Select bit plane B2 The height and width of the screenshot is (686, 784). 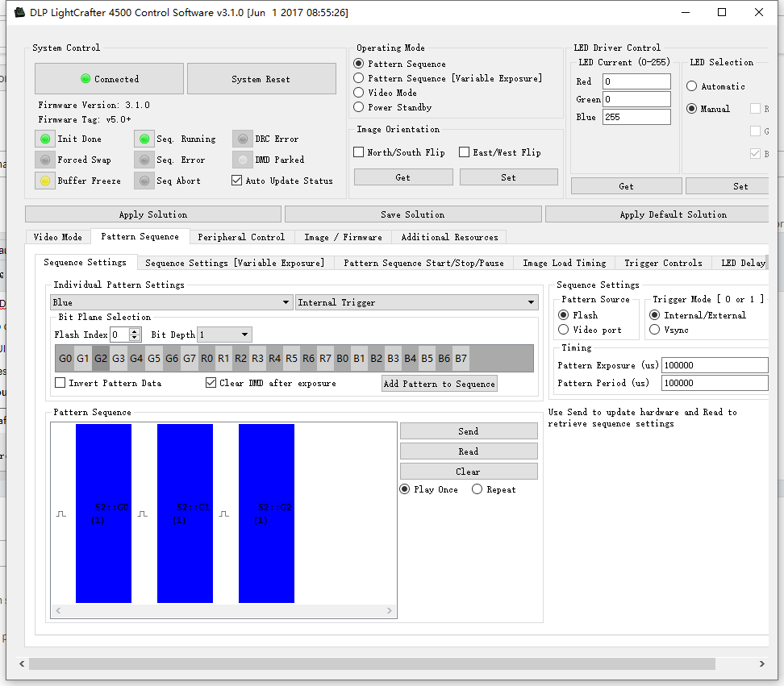pos(377,358)
